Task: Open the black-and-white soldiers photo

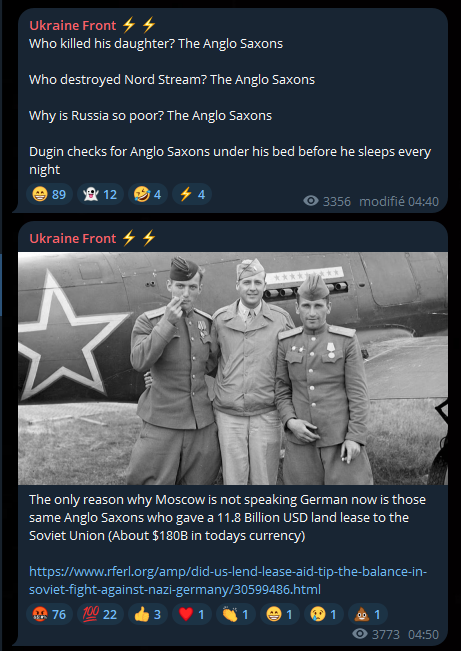Action: click(233, 368)
